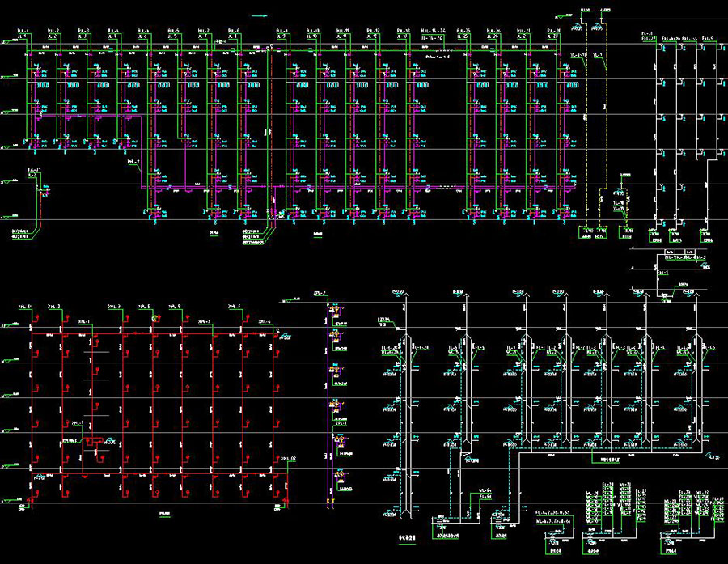Click the JL-5 riser label
Screen dimensions: 728x564
[x=173, y=36]
